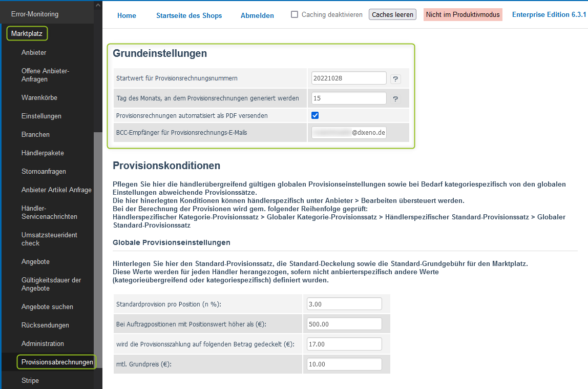The image size is (588, 389).
Task: Open Anbieter Artikel Anfrage
Action: click(57, 190)
